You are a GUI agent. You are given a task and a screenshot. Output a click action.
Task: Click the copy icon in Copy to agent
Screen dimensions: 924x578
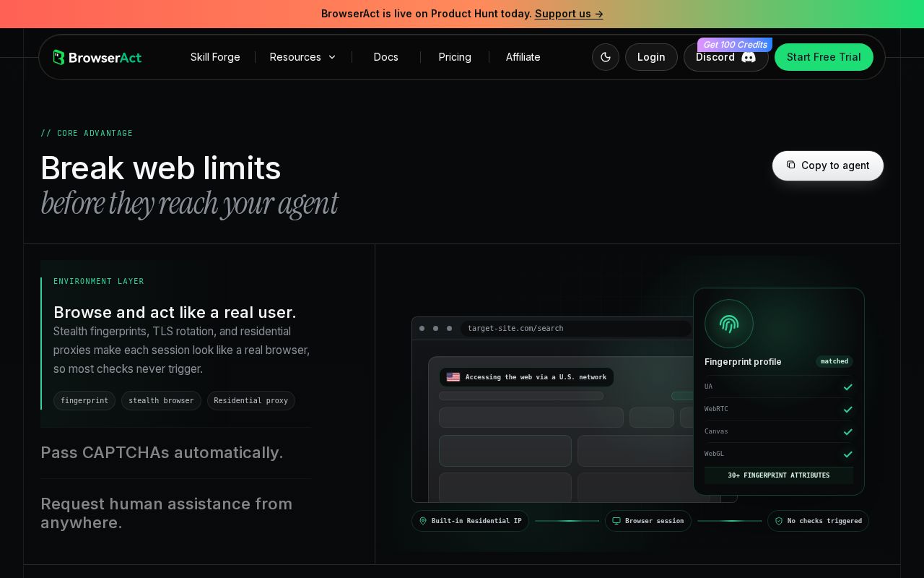791,165
